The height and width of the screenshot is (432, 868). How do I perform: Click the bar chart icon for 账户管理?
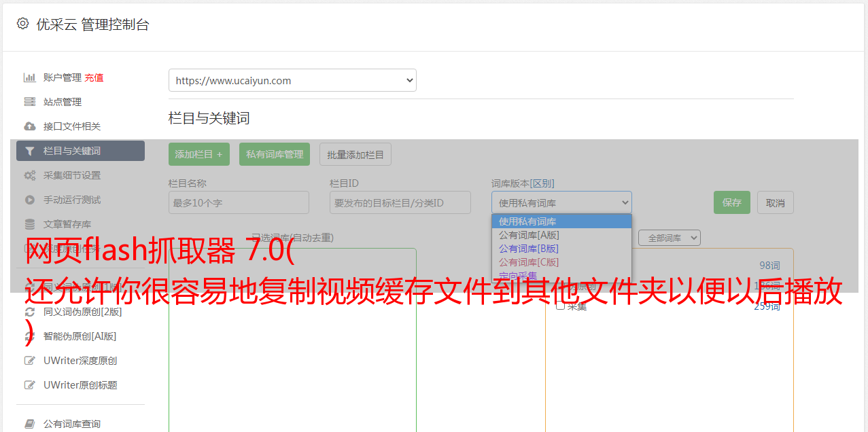point(30,77)
